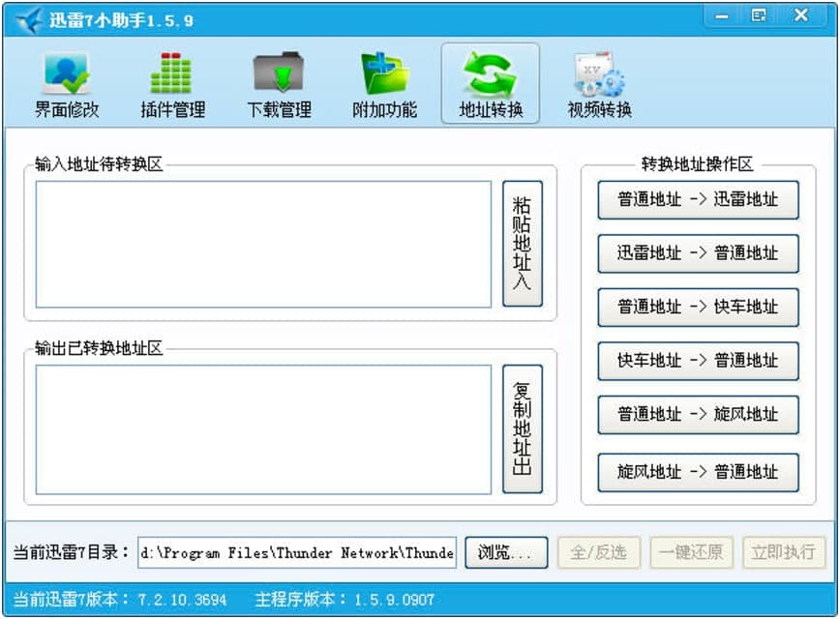Click the 当前迅雷7目录 path field

point(297,552)
